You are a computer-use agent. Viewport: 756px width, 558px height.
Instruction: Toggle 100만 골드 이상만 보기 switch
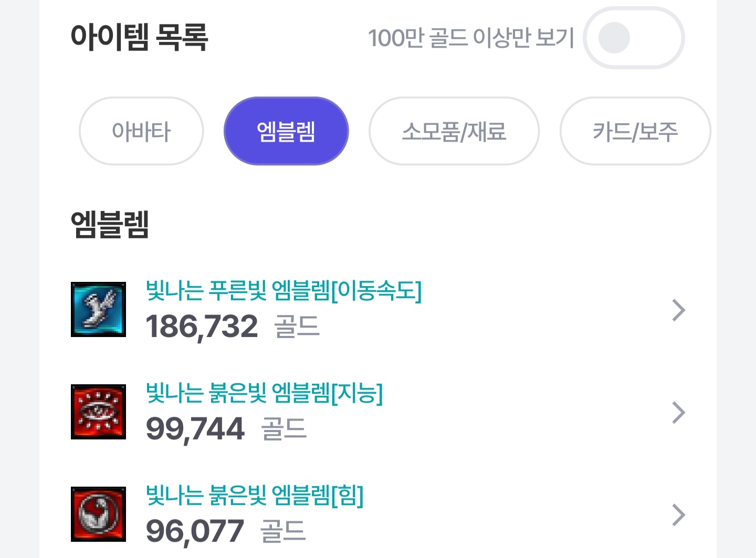[634, 38]
